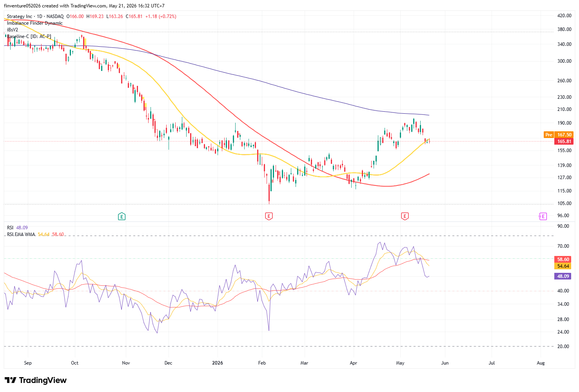Screen dimensions: 579x392
Task: Open the red earnings marker near February
Action: coord(269,216)
